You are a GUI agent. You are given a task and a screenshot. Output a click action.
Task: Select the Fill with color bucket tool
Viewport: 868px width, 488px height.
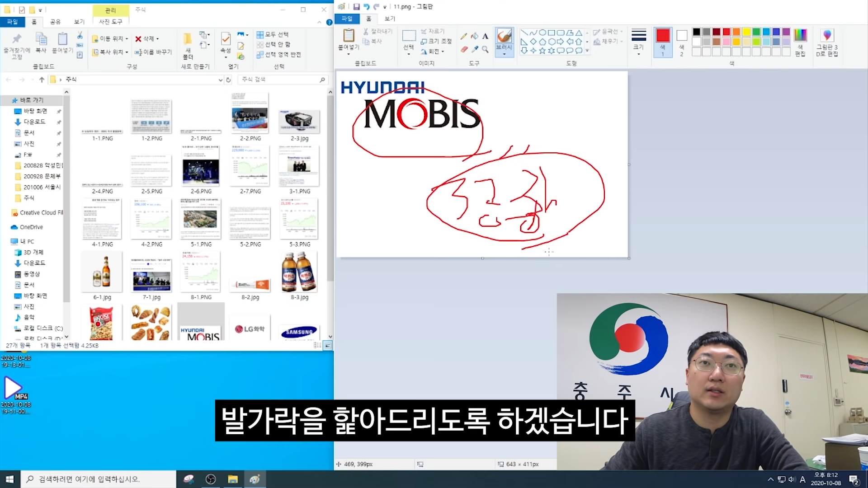coord(474,36)
